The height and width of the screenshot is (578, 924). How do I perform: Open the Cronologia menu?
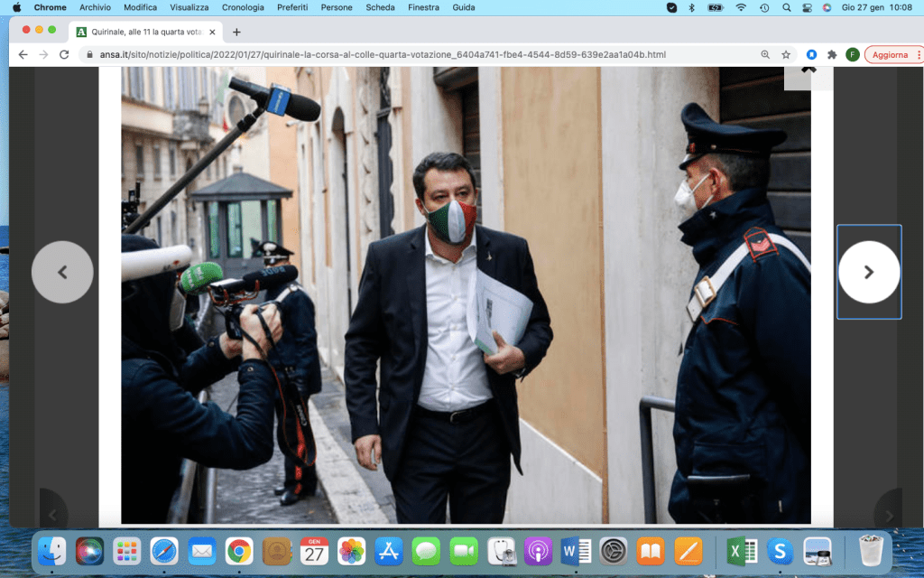243,7
